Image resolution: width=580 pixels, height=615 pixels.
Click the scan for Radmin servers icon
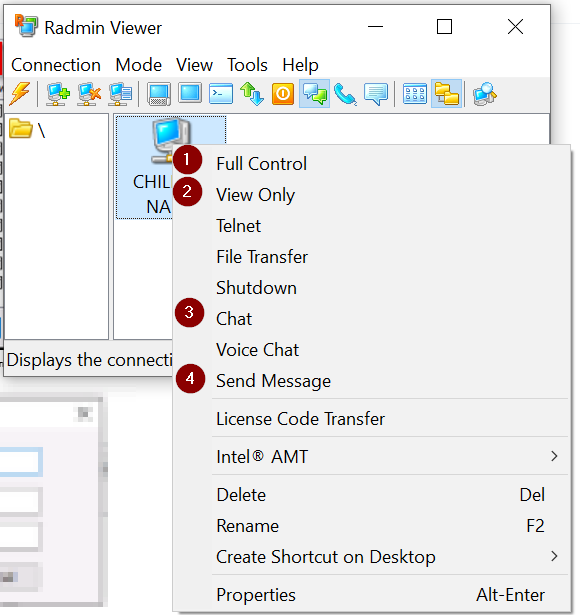tap(485, 94)
